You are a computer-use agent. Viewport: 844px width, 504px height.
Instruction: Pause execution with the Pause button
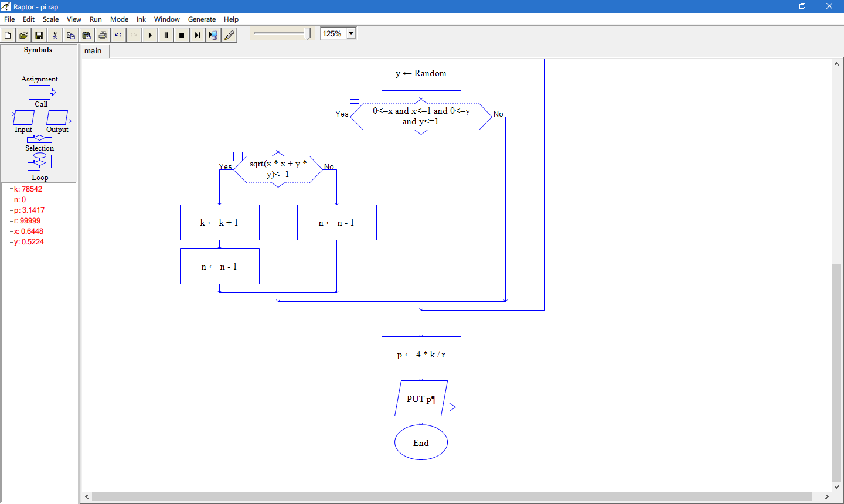pos(166,35)
